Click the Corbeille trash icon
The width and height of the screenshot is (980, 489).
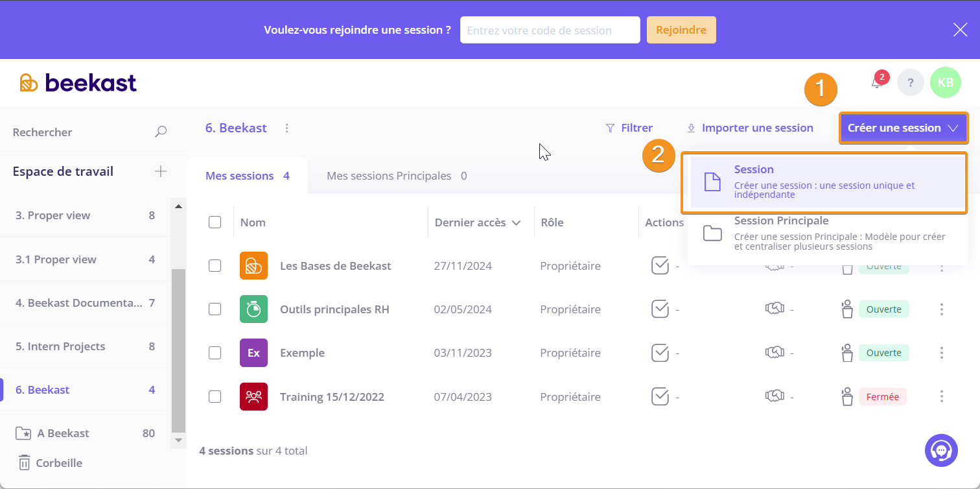(x=24, y=462)
